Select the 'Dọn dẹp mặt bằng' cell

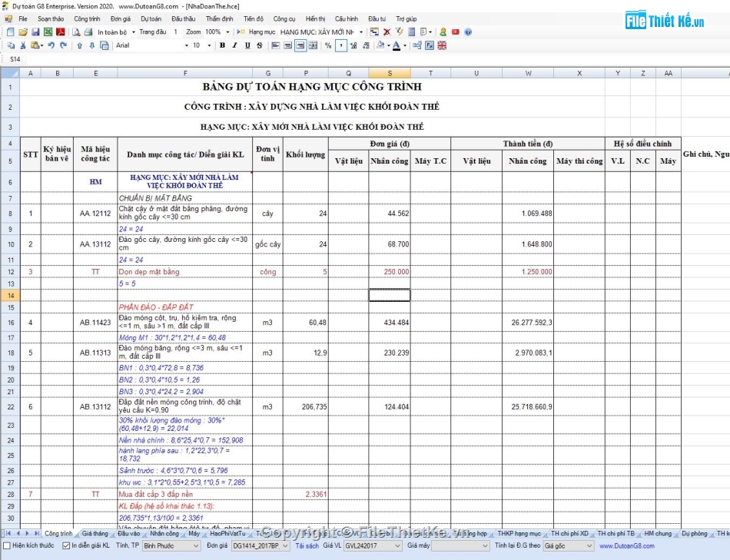pos(185,272)
